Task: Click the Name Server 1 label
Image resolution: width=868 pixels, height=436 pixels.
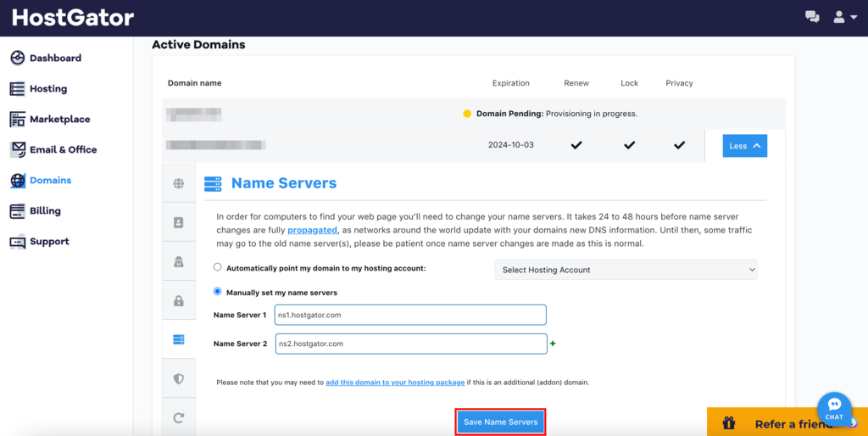Action: (240, 315)
